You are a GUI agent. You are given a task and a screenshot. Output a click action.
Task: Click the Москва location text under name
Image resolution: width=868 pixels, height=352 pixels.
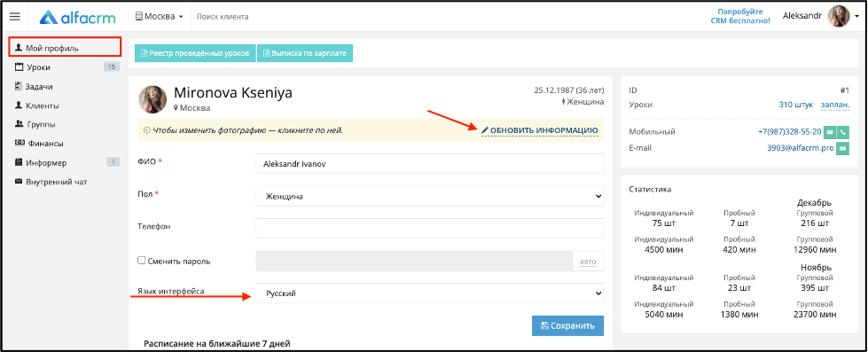[x=195, y=108]
